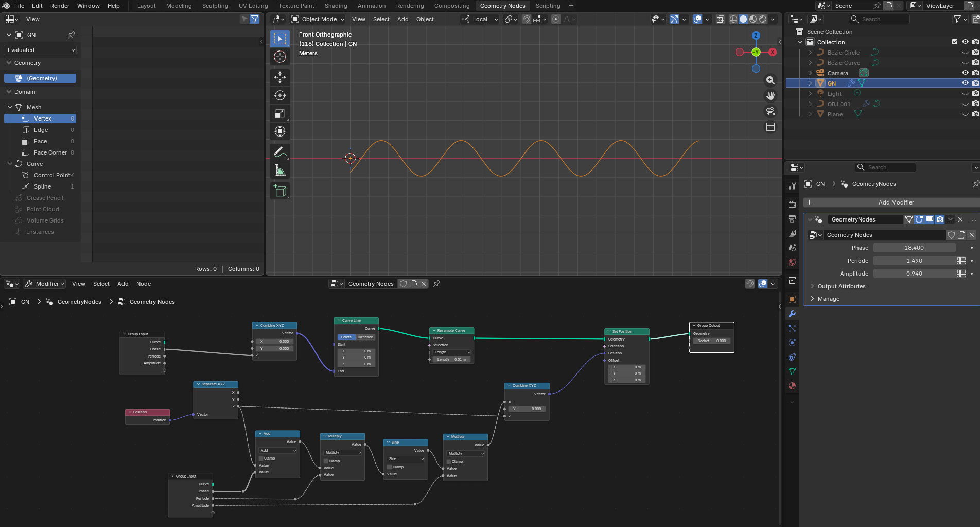
Task: Toggle Clamp checkbox on the Sine node
Action: (390, 467)
